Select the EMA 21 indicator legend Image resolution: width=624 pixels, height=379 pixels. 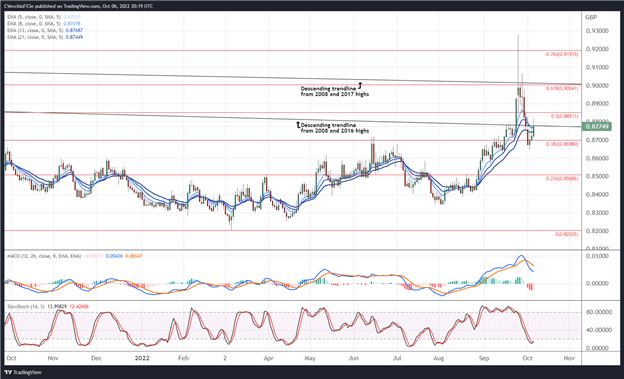(x=45, y=37)
